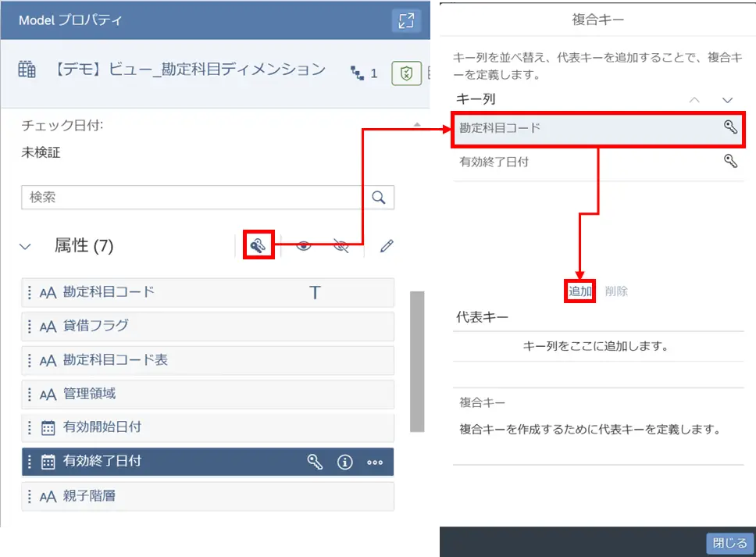Click the 閉じる button
Image resolution: width=756 pixels, height=557 pixels.
click(x=729, y=543)
